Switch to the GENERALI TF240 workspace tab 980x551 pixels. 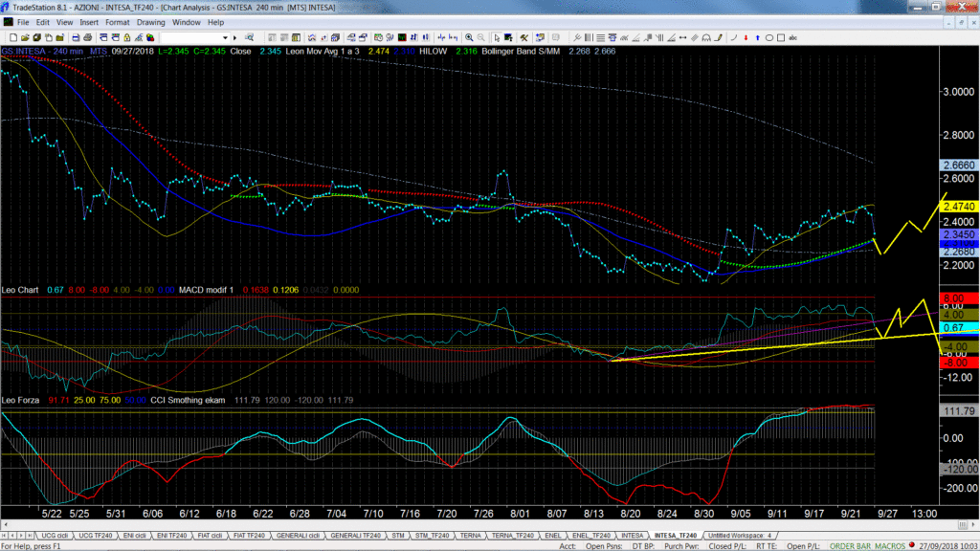[x=355, y=536]
